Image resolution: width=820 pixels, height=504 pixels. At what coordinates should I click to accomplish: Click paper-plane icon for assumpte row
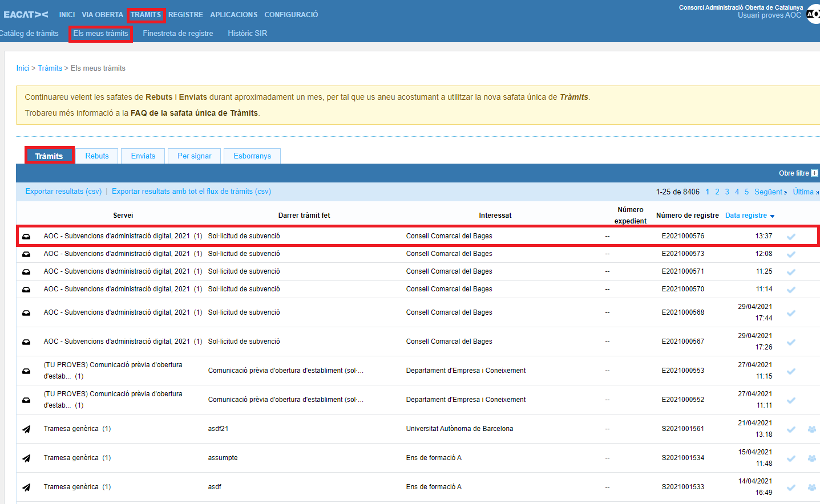pyautogui.click(x=26, y=458)
